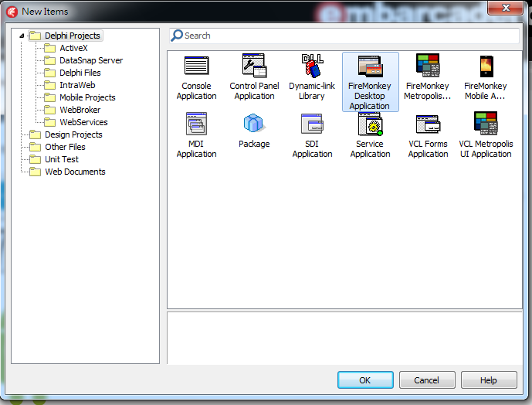Pick the VCL Forms Application icon
The image size is (532, 405).
click(428, 124)
